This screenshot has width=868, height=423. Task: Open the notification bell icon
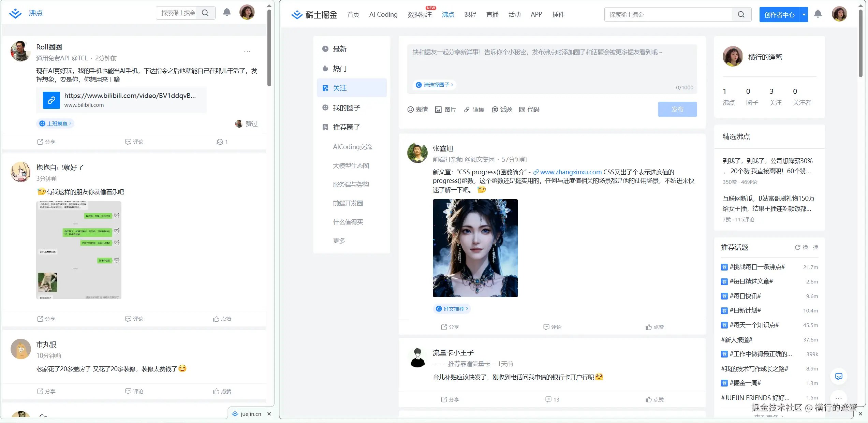click(x=818, y=14)
